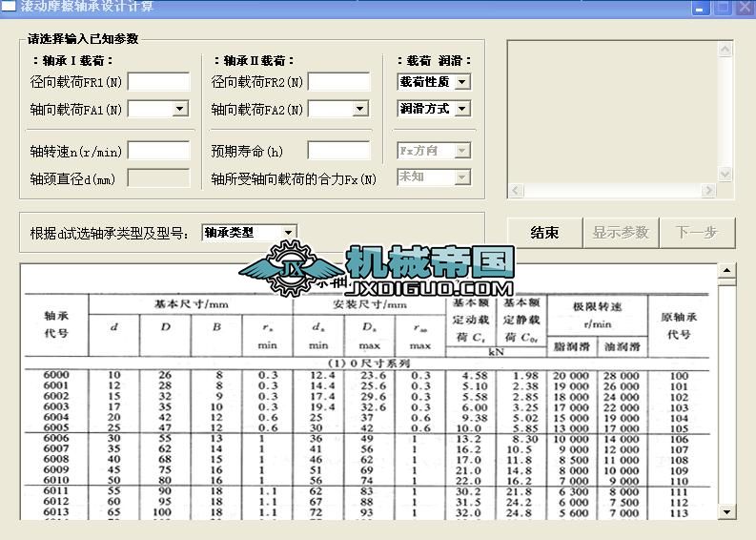Click the 结束 button
This screenshot has height=540, width=756.
[x=544, y=233]
